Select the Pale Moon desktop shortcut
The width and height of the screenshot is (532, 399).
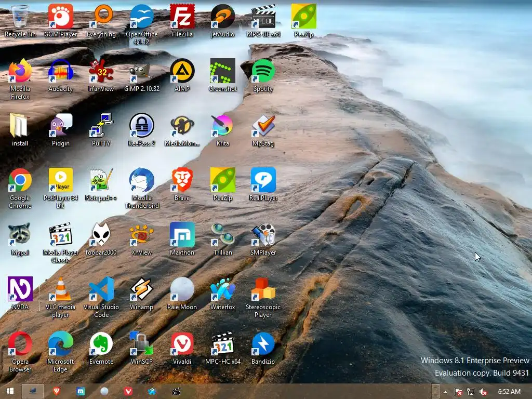coord(182,294)
